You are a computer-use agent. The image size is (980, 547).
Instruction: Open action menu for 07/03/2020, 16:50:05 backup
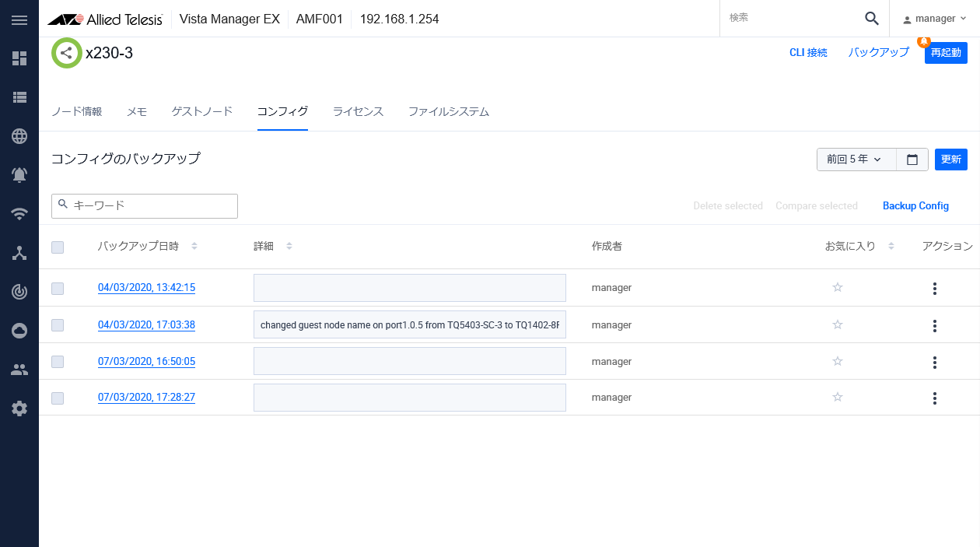[934, 363]
